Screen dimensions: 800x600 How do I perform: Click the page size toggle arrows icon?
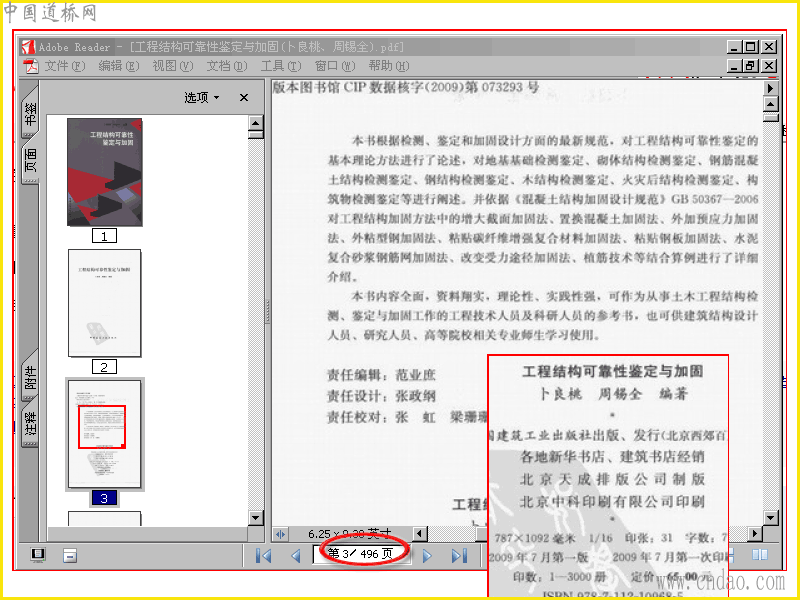(x=280, y=534)
